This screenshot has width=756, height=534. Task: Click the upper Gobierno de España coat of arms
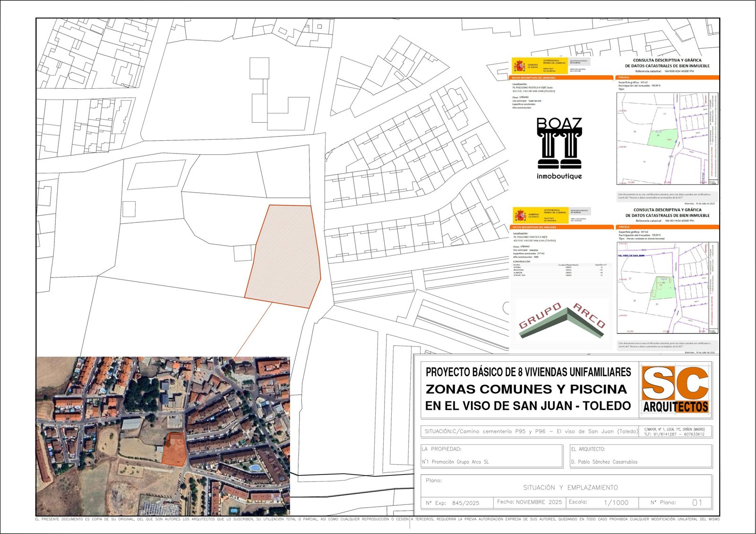(x=520, y=66)
